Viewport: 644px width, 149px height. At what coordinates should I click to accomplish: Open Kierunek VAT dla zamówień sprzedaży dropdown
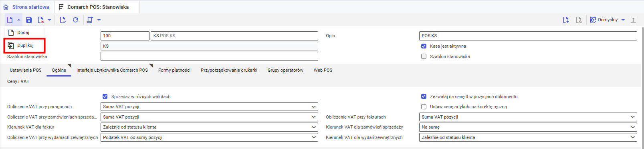(528, 127)
